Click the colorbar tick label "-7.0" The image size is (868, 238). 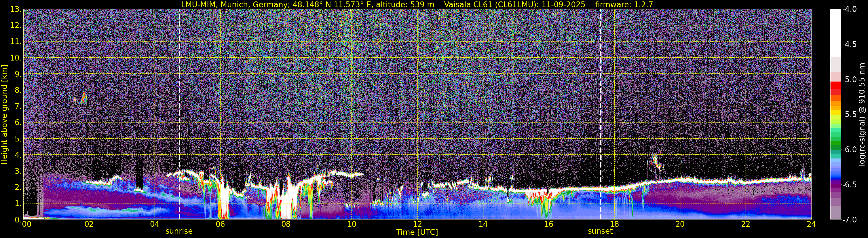[x=849, y=220]
